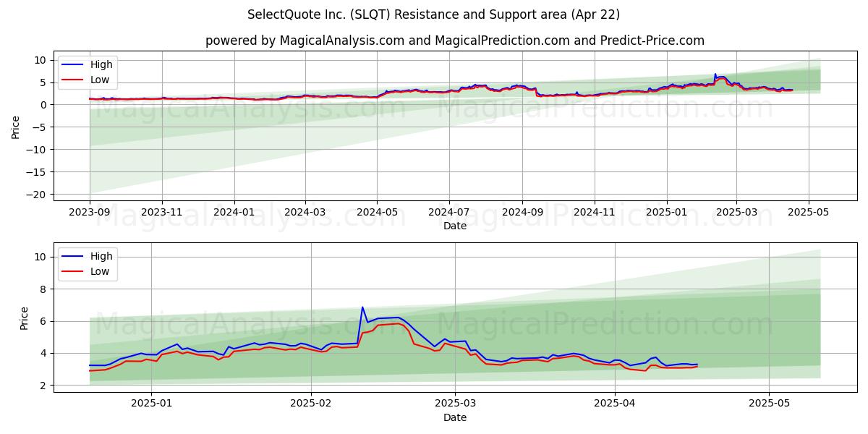The width and height of the screenshot is (868, 434).
Task: Click the 'Date' axis label under the top chart
Action: click(455, 226)
